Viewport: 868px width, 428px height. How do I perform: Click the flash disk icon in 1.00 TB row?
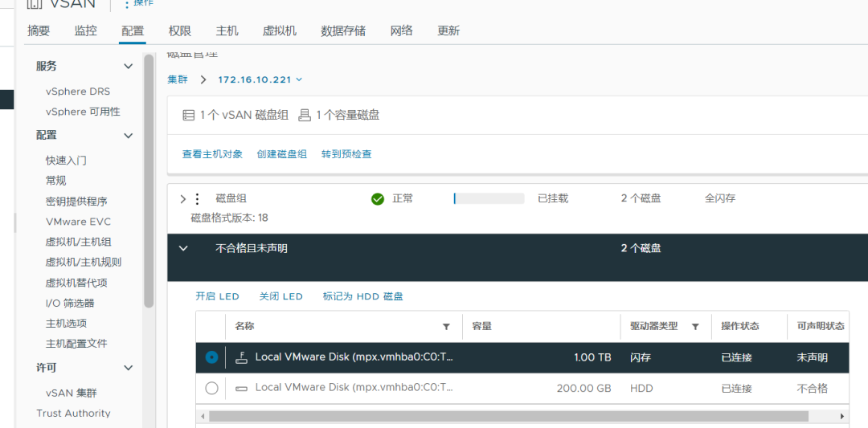click(240, 357)
